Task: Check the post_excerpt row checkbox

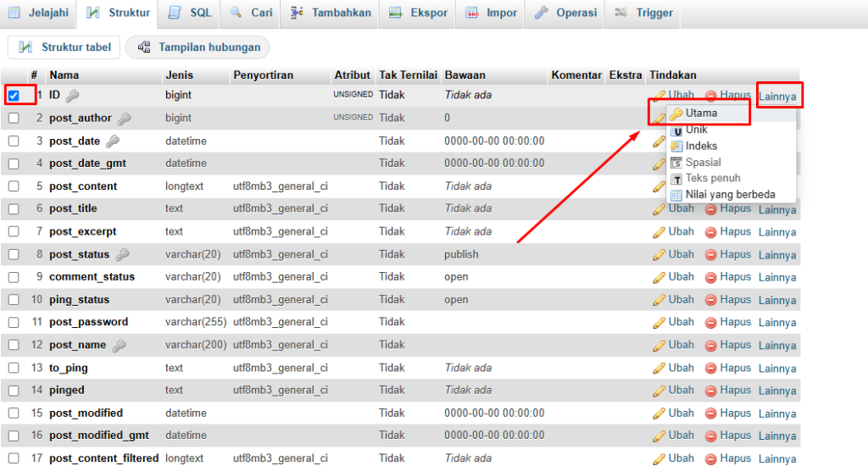Action: (14, 232)
